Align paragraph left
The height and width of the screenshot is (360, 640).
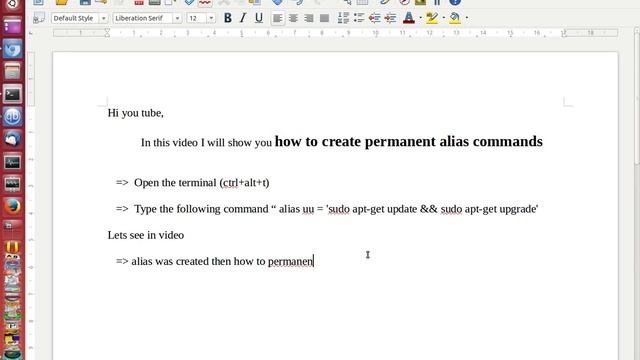278,18
